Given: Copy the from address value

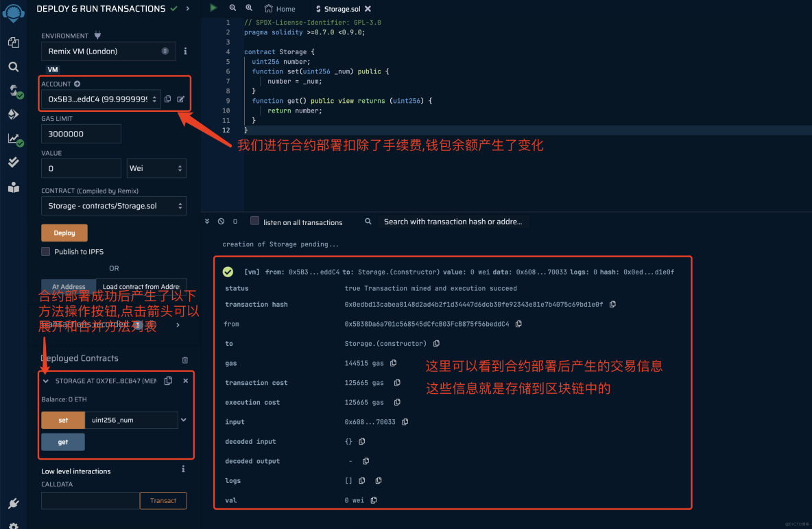Looking at the screenshot, I should click(518, 324).
